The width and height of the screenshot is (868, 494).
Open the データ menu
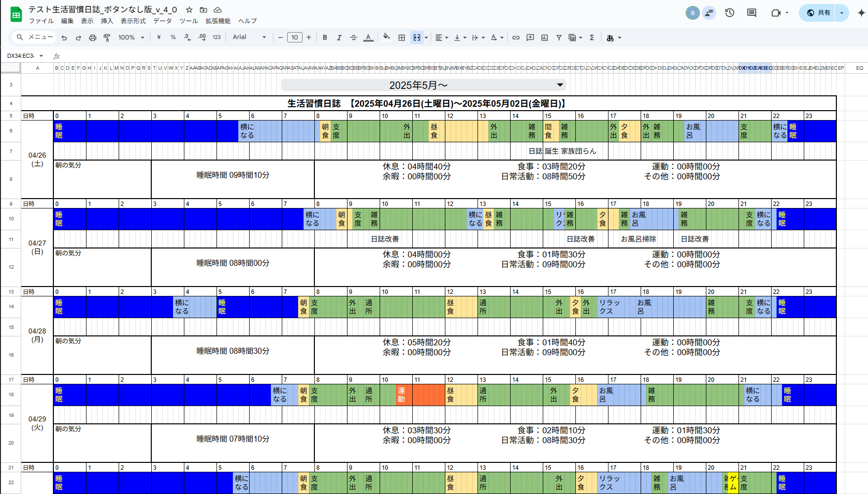[x=162, y=21]
